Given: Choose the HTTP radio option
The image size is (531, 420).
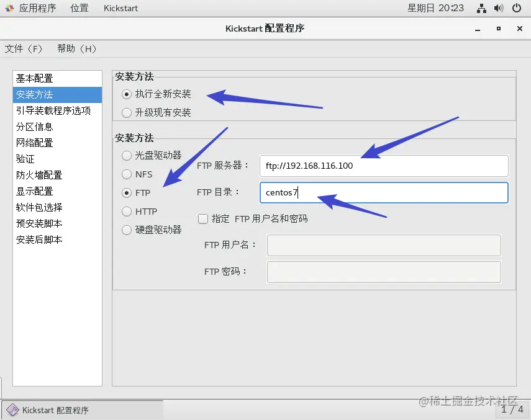Looking at the screenshot, I should pos(127,212).
